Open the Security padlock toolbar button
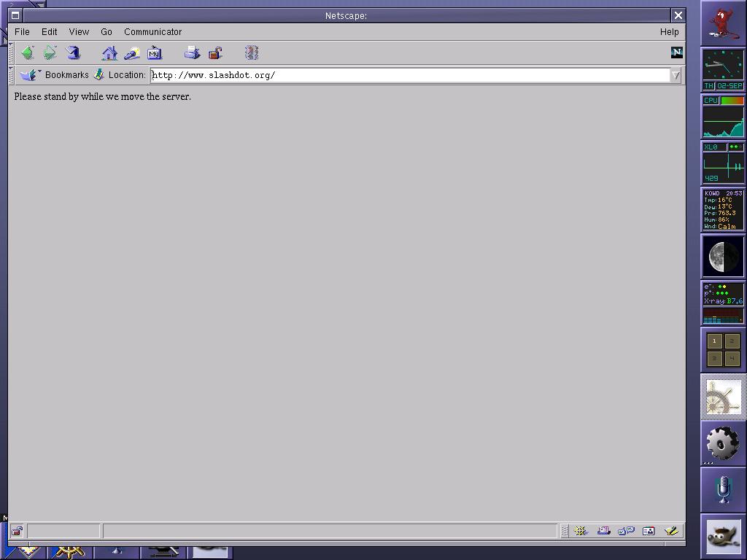Screen dimensions: 747x560 215,52
